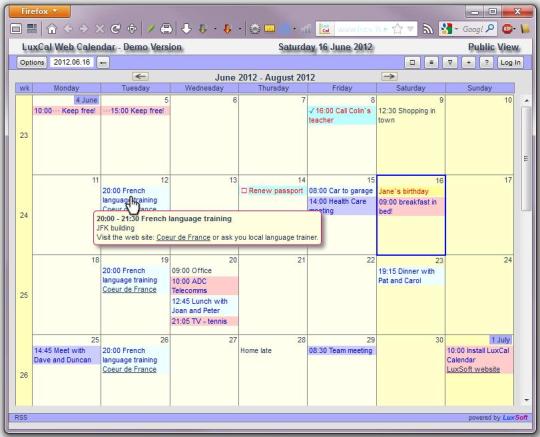
Task: Tick the Renew passport checkbox
Action: (x=244, y=190)
